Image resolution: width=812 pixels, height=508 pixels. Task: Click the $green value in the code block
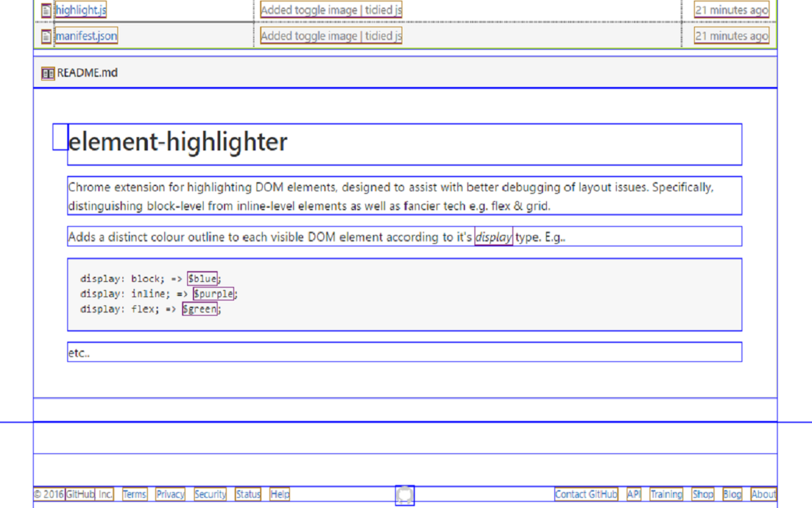point(200,309)
